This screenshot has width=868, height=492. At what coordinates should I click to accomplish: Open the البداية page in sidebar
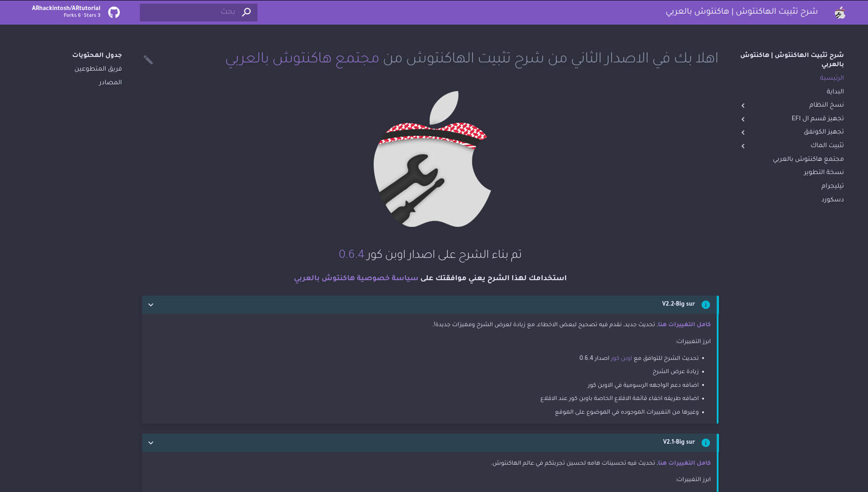click(x=835, y=92)
